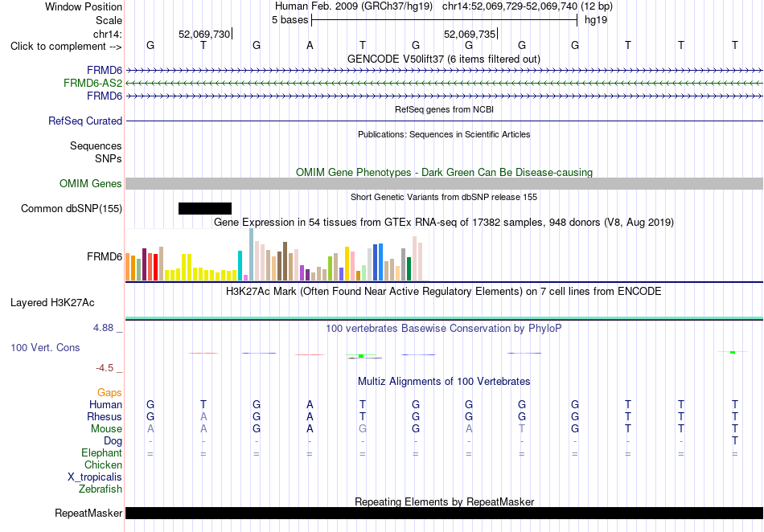Click the Zebrafish alignment row label
Image resolution: width=764 pixels, height=532 pixels.
tap(101, 489)
